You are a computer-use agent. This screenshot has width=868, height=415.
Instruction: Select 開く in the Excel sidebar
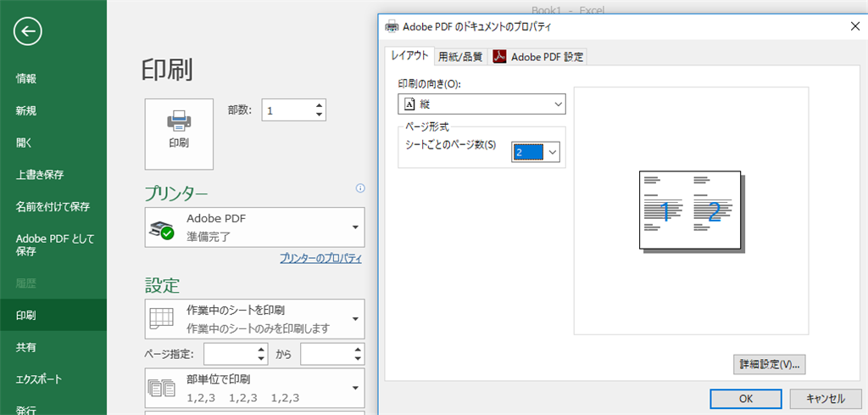(25, 143)
